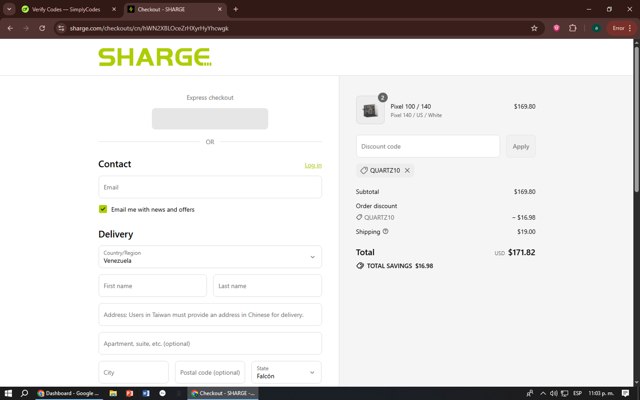The height and width of the screenshot is (400, 640).
Task: Click the Last name field
Action: point(267,286)
